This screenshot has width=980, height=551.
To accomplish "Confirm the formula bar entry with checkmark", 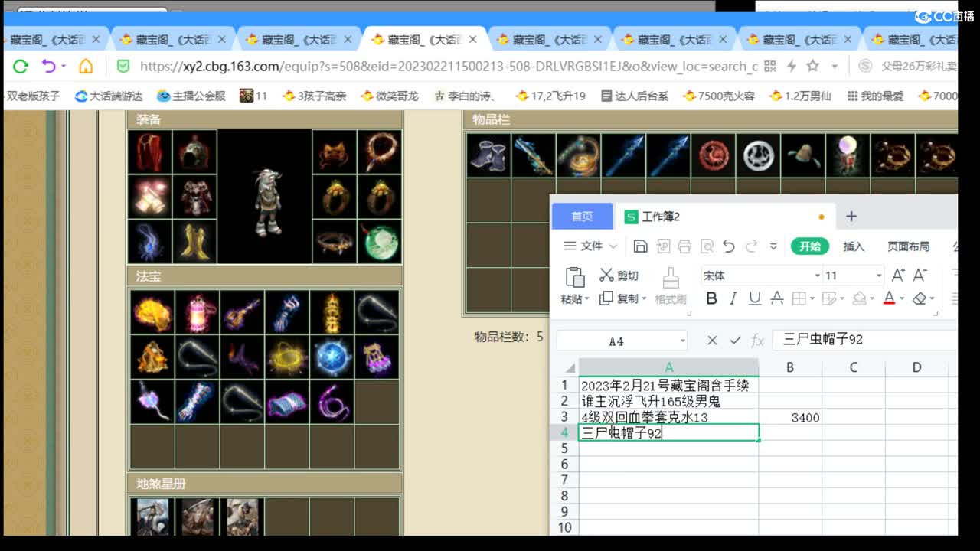I will tap(735, 341).
